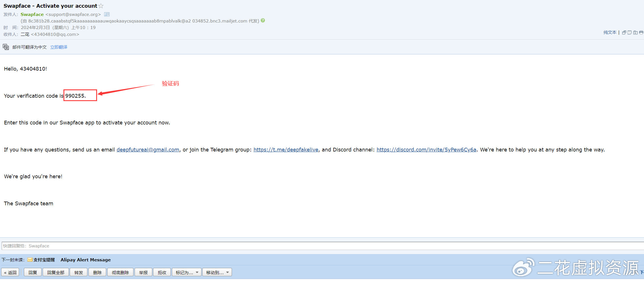Image resolution: width=644 pixels, height=283 pixels.
Task: Click 立即翻译 to translate the email
Action: coord(59,47)
